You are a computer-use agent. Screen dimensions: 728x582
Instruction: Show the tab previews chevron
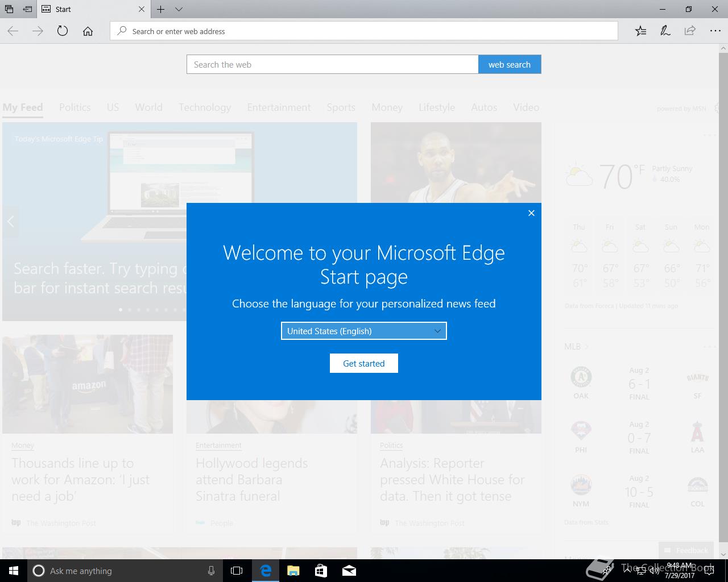[x=179, y=9]
